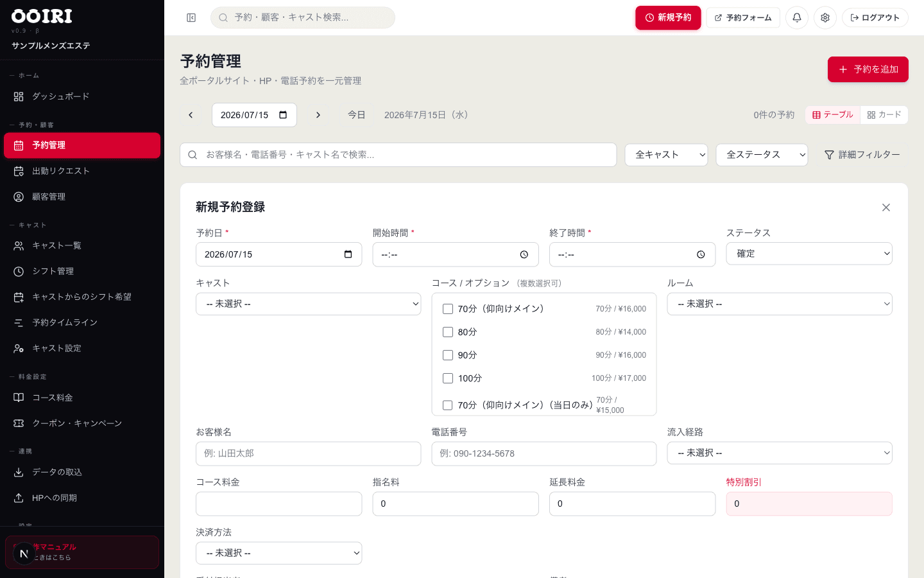Switch to カード view tab

pos(884,115)
